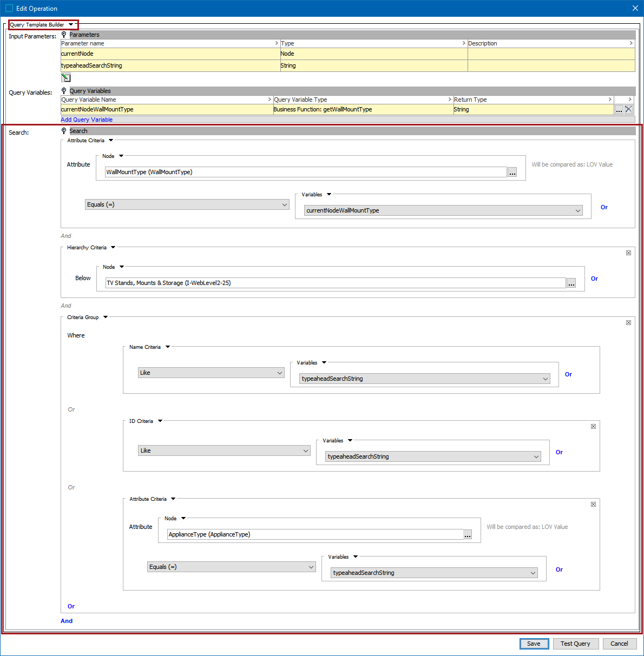The image size is (644, 656).
Task: Click the Add Query Variable link
Action: tap(87, 120)
